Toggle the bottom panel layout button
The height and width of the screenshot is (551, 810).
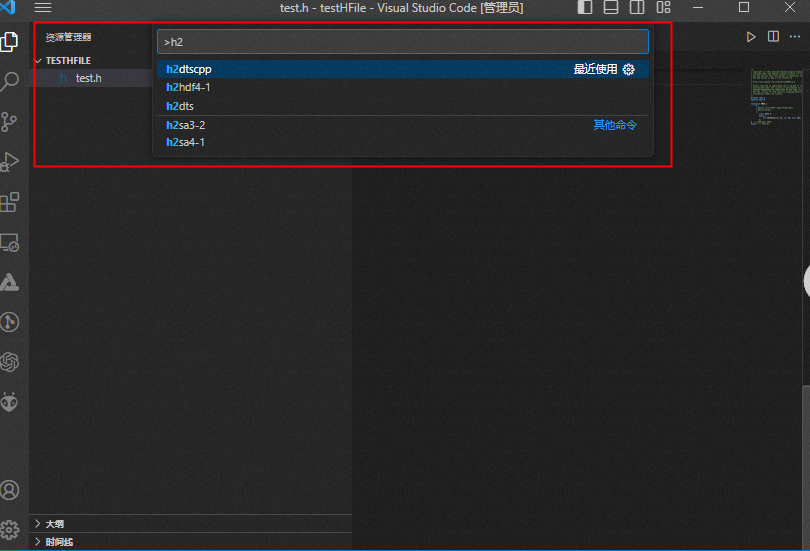click(x=611, y=8)
